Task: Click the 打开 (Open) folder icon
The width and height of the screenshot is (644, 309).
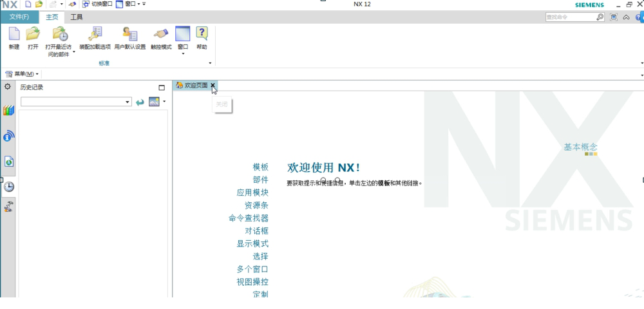Action: (33, 33)
